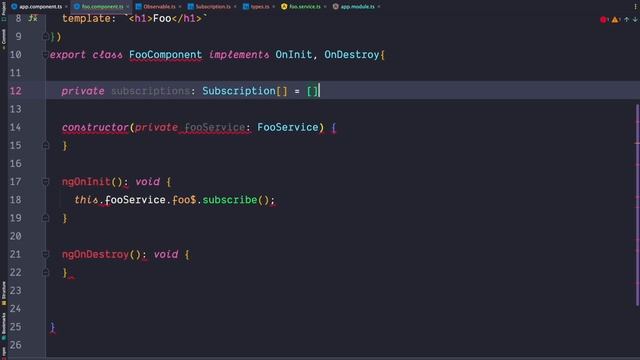Toggle the fold end marker on line 22
The width and height of the screenshot is (640, 360).
click(46, 272)
